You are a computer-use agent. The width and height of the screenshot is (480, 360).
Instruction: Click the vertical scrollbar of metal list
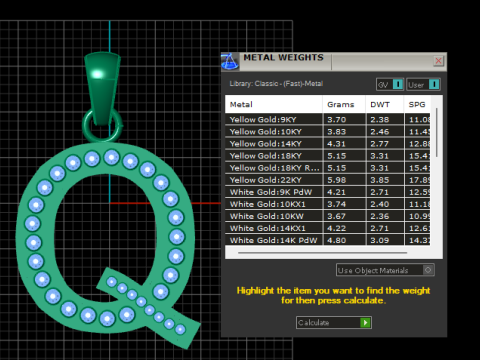point(437,132)
